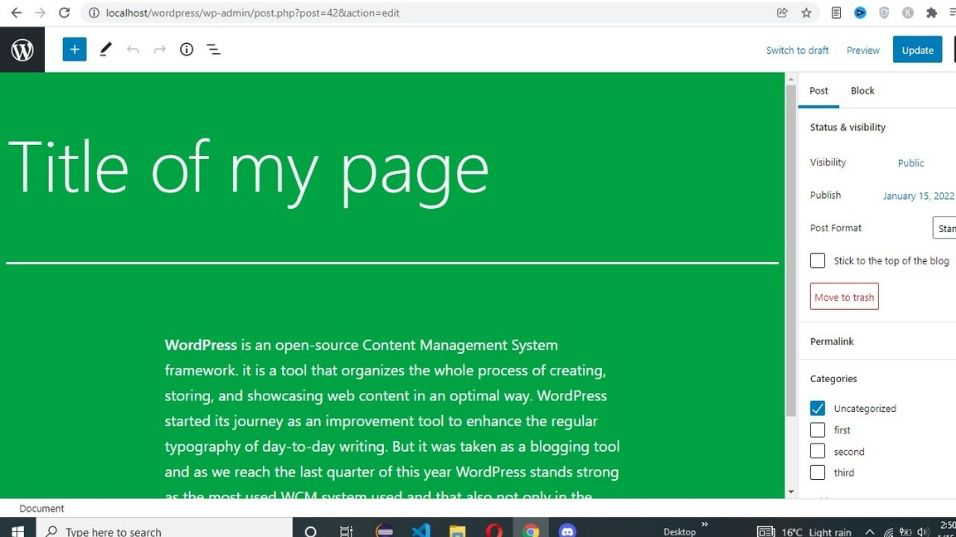The image size is (956, 537).
Task: Click the browser address bar URL
Action: click(252, 13)
